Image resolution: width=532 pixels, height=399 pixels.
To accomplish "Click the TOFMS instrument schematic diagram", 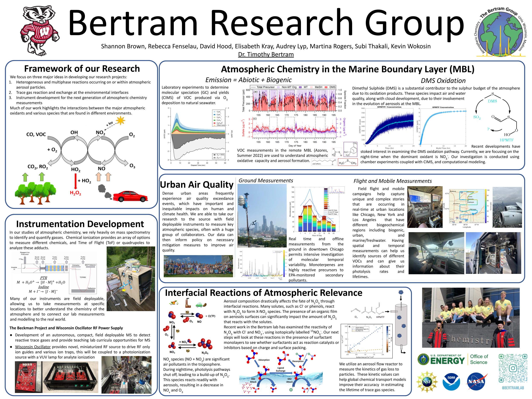I will point(54,273).
